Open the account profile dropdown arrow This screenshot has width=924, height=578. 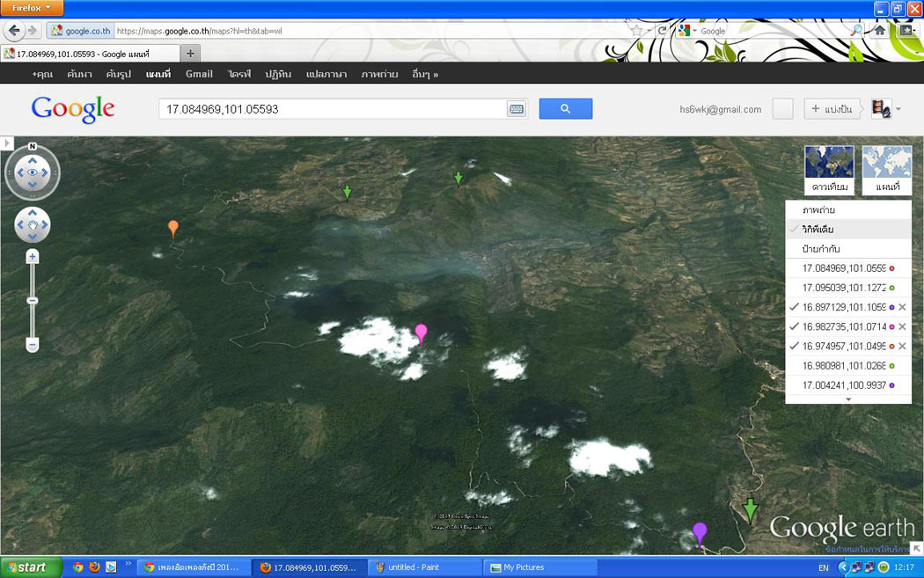tap(898, 109)
